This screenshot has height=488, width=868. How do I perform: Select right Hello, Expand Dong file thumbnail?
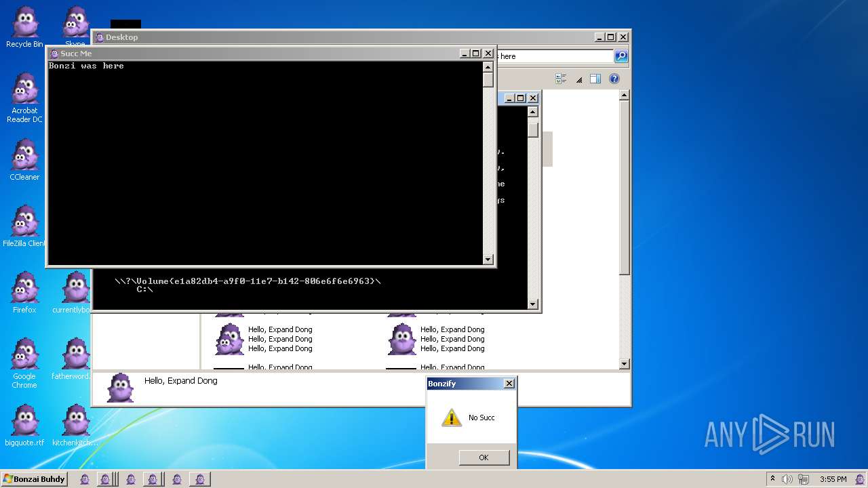pos(401,339)
